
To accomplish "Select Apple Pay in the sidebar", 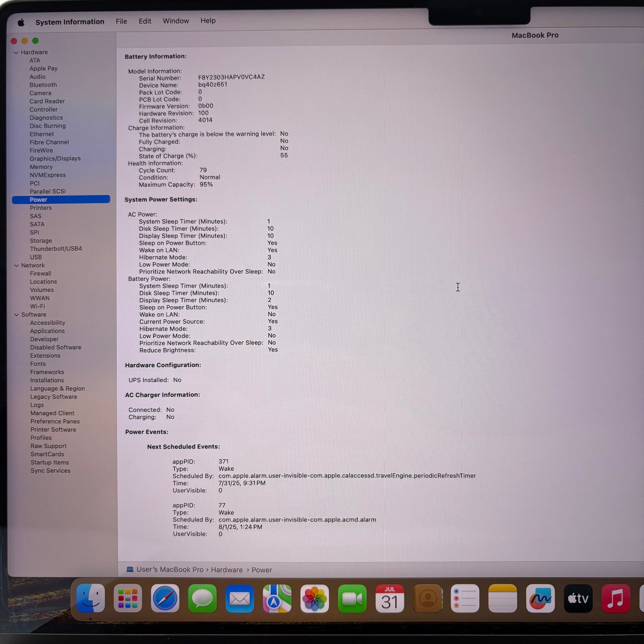I will click(x=43, y=69).
